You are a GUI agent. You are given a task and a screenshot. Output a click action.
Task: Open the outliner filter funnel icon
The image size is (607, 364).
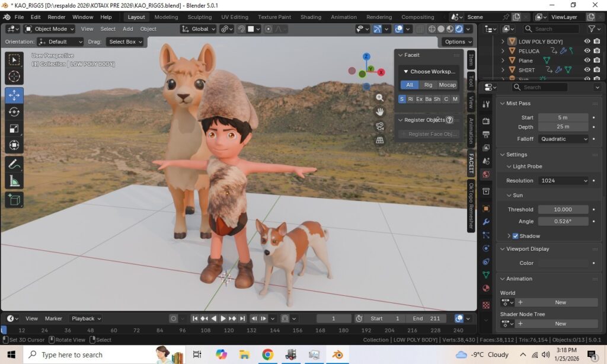coord(592,29)
